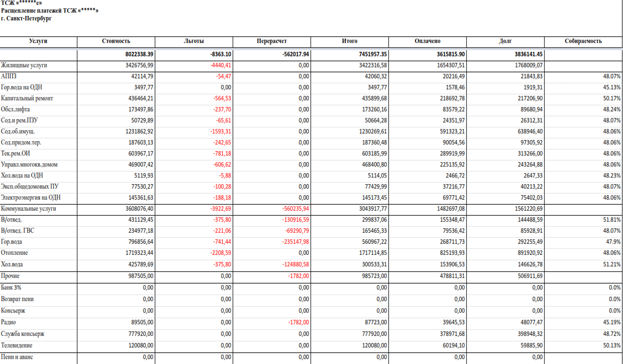Click the 'Прочие' group row label
The width and height of the screenshot is (623, 364).
[x=10, y=276]
